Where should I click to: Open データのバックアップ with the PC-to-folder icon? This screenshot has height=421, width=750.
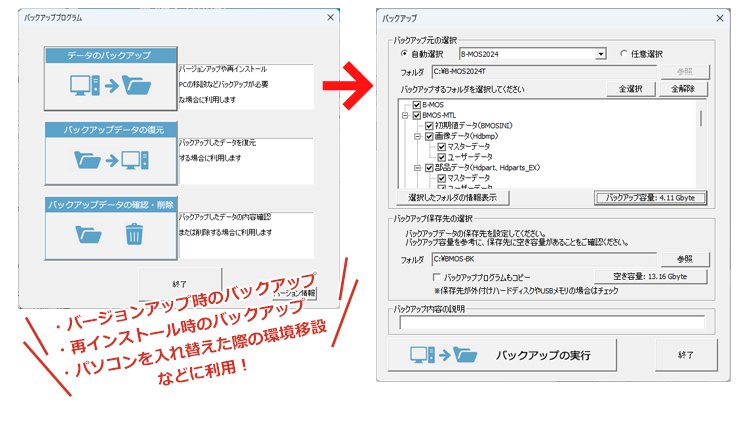pos(110,78)
